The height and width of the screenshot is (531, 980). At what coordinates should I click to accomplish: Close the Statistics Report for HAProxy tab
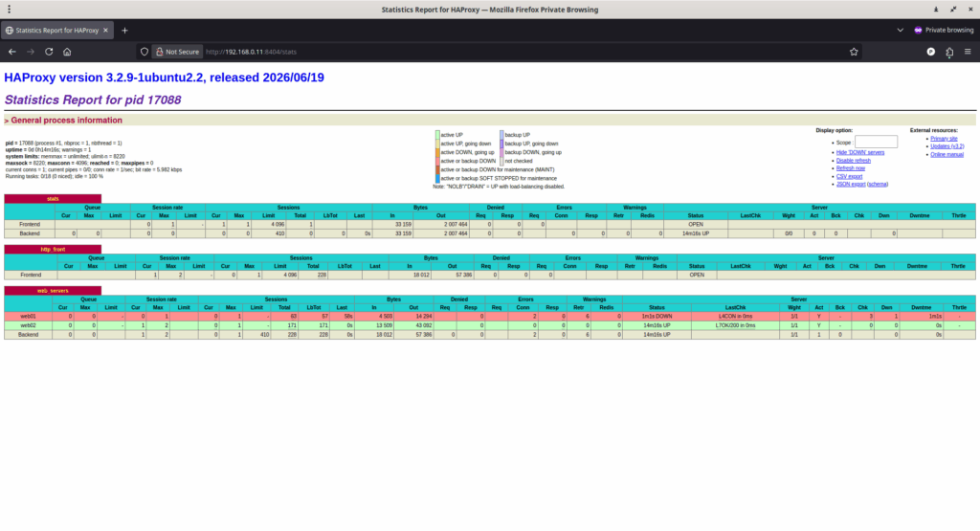click(105, 30)
